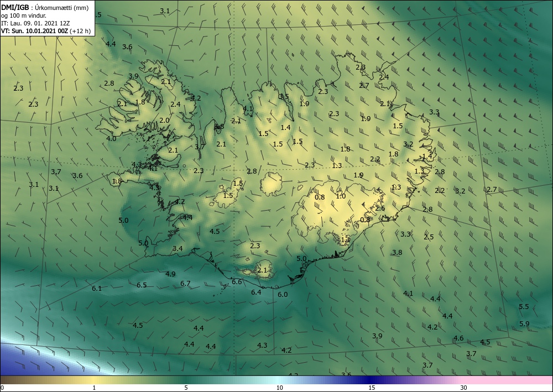Click the 'DMI/IGB : Úrkomumætti (mm)' title line
This screenshot has height=392, width=553.
pos(45,8)
